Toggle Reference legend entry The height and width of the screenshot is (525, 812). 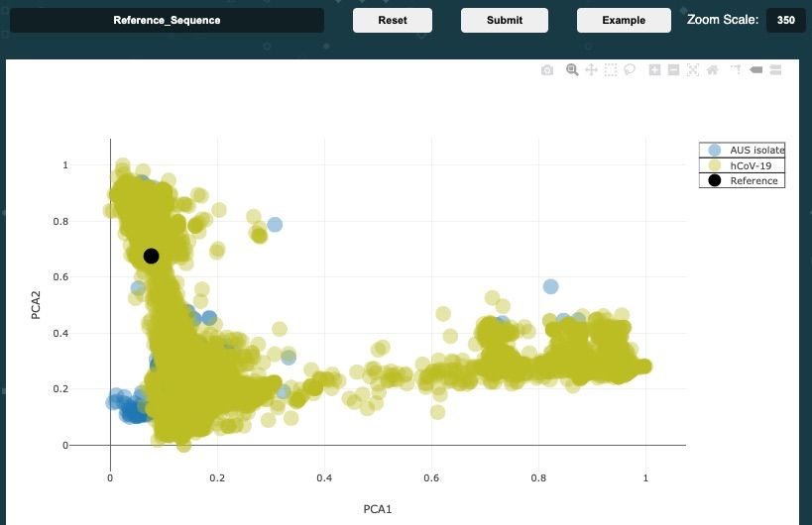[742, 180]
